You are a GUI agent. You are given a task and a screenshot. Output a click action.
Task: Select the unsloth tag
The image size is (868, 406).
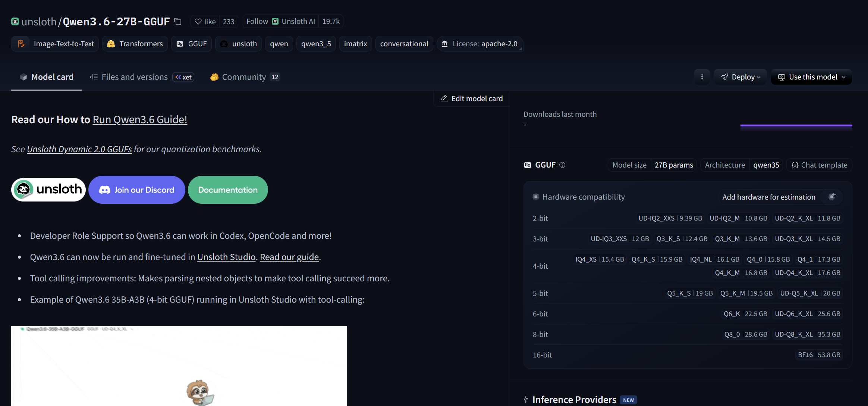pos(239,44)
